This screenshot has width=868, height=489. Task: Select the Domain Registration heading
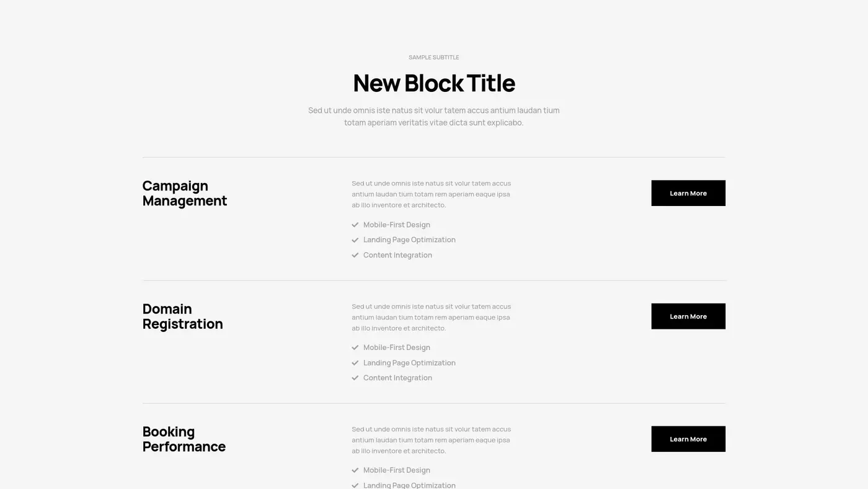(x=182, y=316)
